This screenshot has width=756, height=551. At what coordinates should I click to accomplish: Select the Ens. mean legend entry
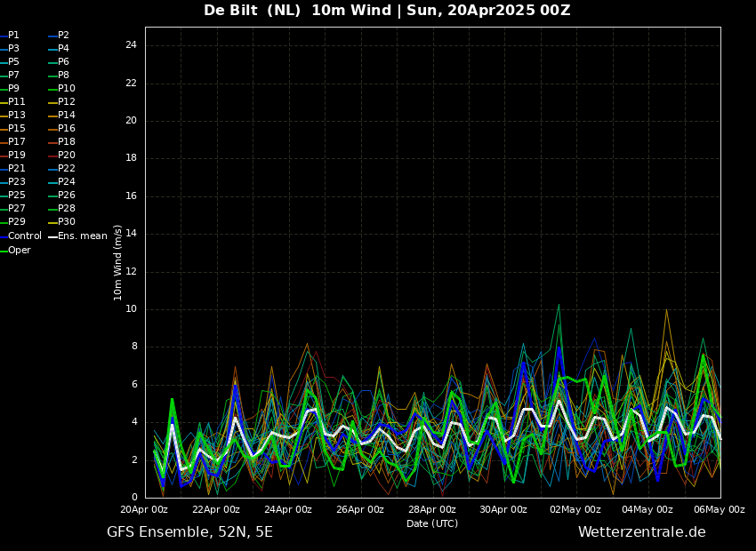click(x=78, y=236)
